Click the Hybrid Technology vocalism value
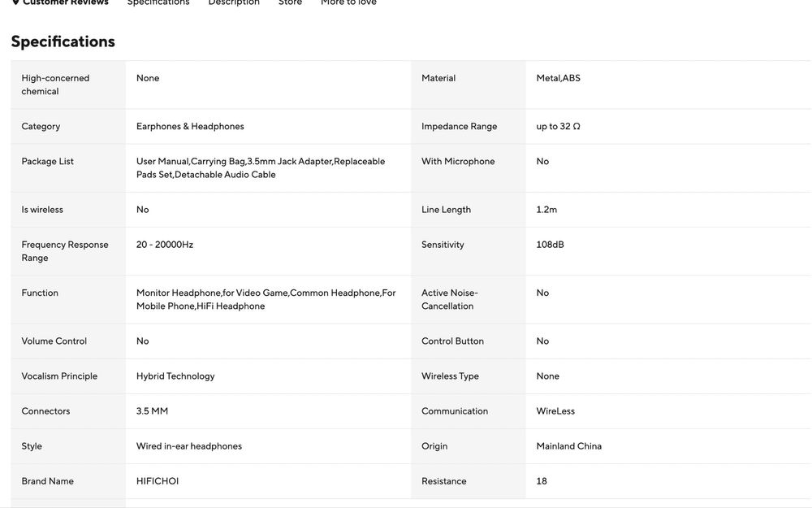Viewport: 812px width, 508px height. click(175, 376)
